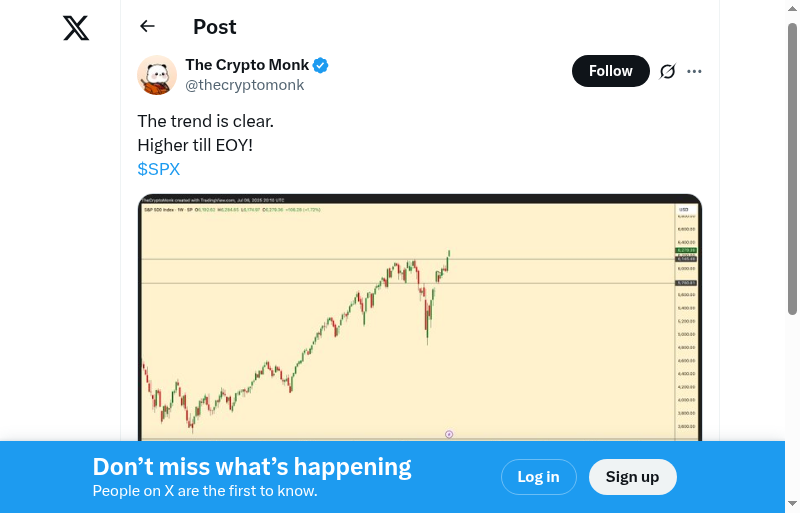Click the X logo in the sidebar
Viewport: 800px width, 513px height.
[76, 28]
